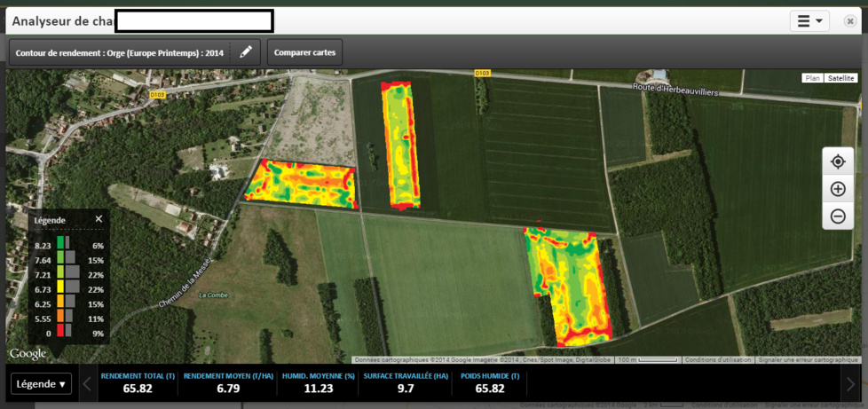
Task: Select the green 8.23 legend swatch
Action: pos(60,245)
